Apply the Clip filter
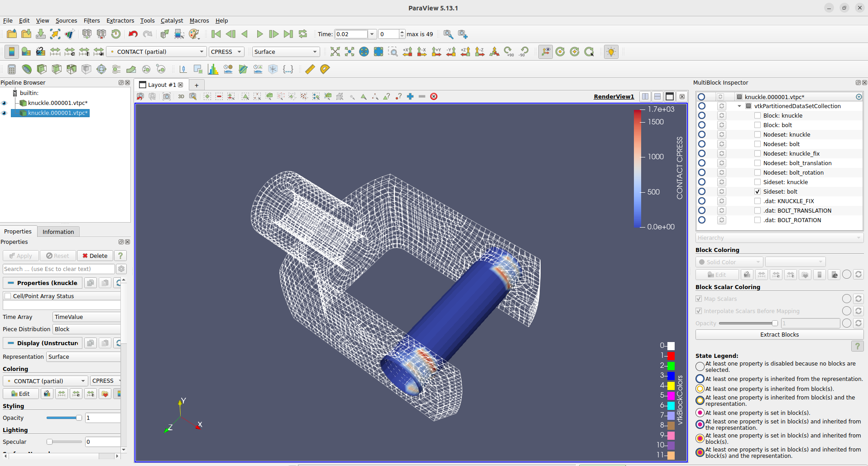Image resolution: width=868 pixels, height=466 pixels. pyautogui.click(x=42, y=69)
